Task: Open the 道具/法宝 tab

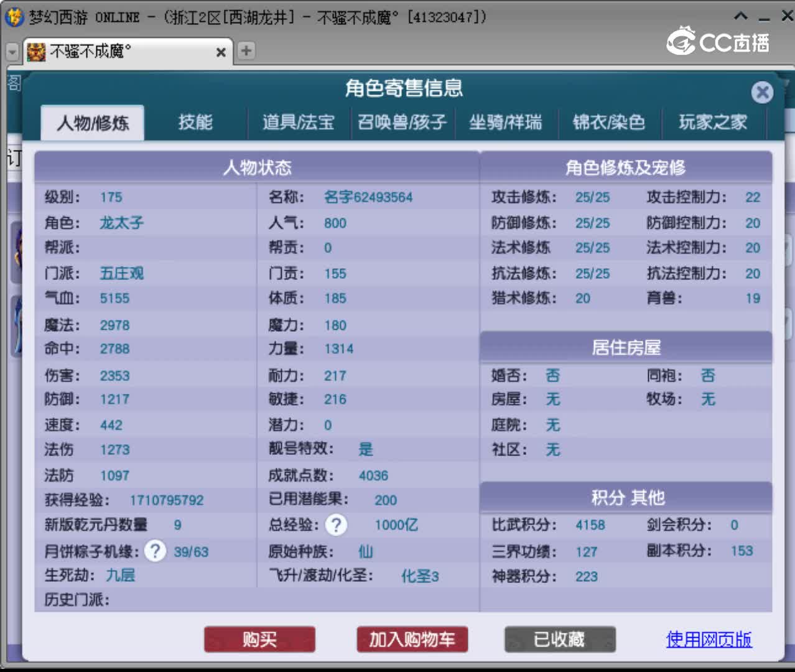Action: tap(299, 122)
